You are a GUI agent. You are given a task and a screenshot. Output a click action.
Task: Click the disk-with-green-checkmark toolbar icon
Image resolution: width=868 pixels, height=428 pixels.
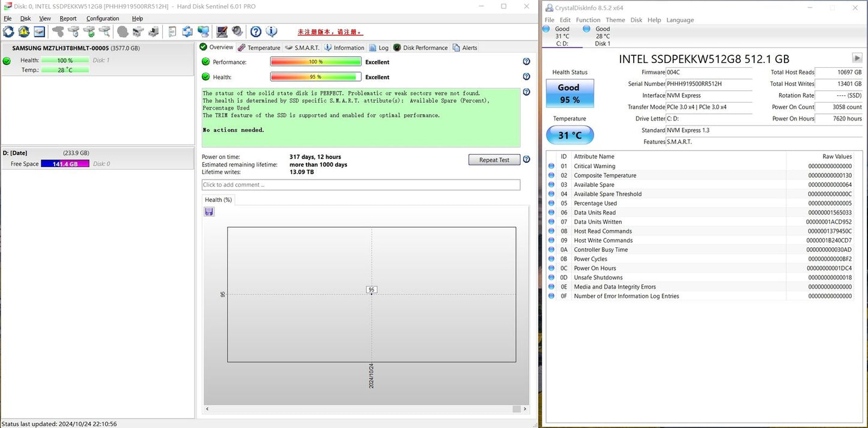pos(89,32)
